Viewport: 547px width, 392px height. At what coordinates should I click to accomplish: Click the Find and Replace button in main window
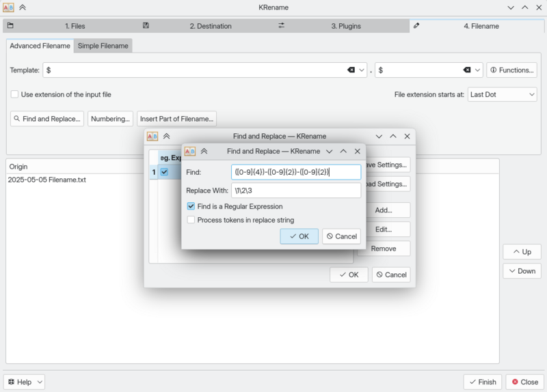tap(47, 119)
